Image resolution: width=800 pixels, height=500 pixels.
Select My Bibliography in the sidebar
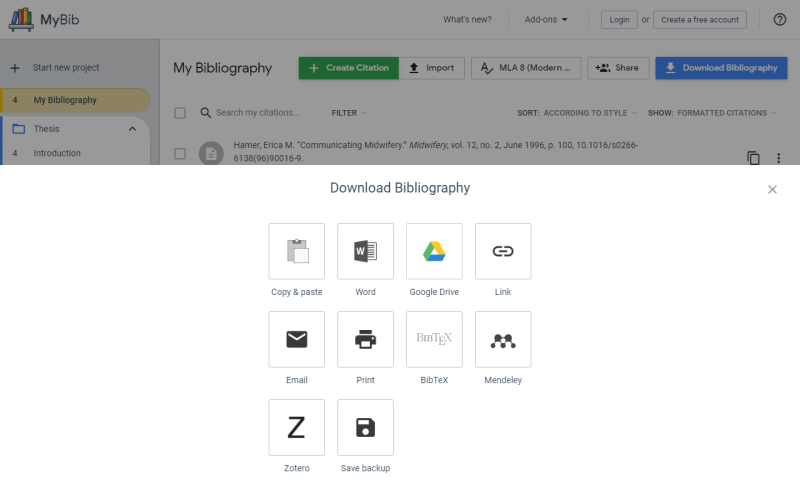point(76,100)
